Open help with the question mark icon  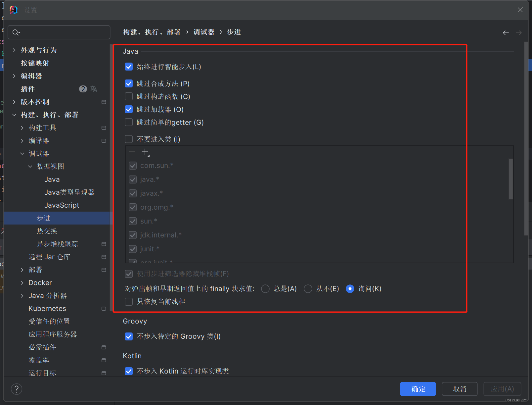[17, 389]
